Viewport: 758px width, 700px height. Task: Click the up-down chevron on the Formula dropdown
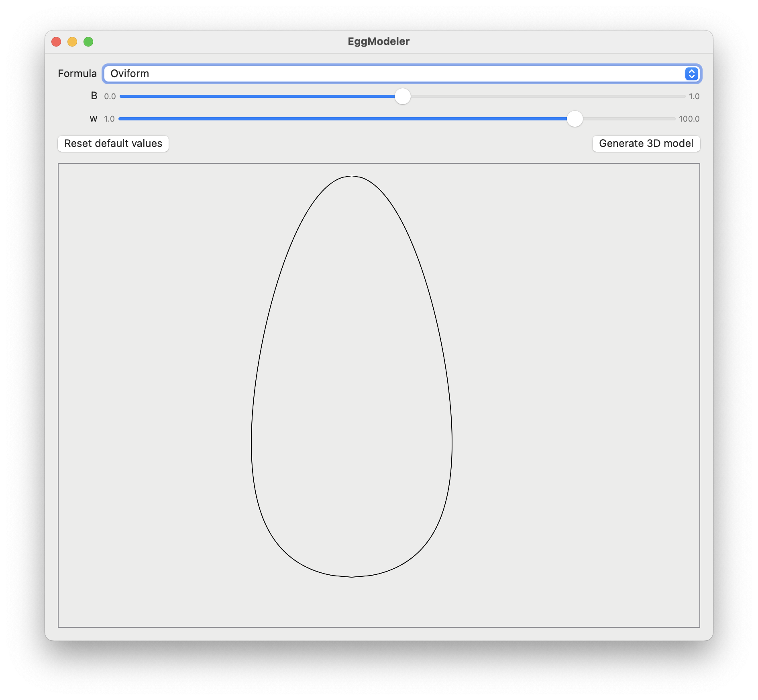pos(692,74)
